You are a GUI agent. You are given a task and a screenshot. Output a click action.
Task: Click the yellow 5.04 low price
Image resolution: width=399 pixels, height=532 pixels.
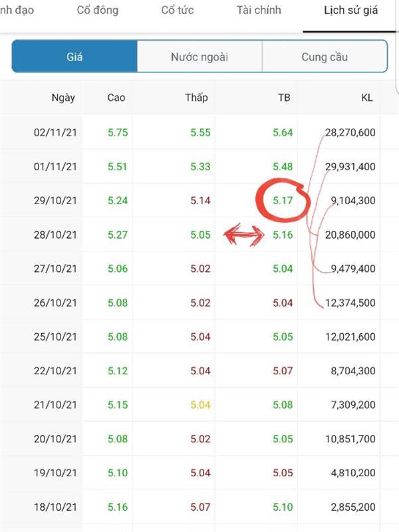(x=200, y=405)
